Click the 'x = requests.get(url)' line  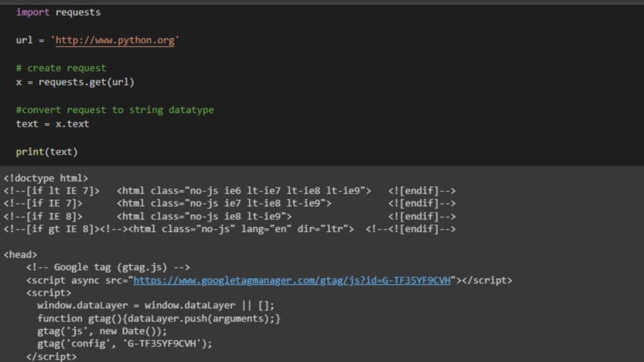(x=75, y=82)
